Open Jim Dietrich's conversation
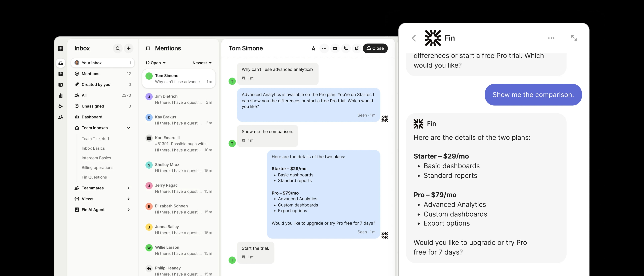The image size is (644, 276). [179, 99]
